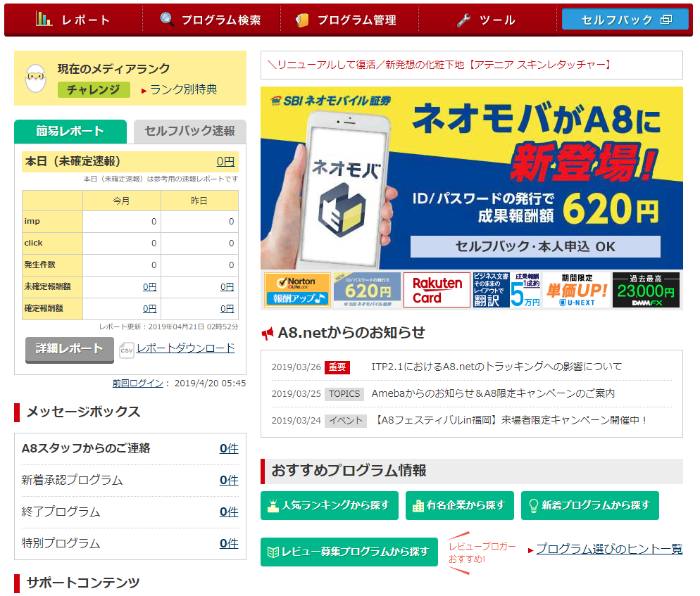Open the レポート menu in top navigation
Viewport: 700px width, 596px height.
pyautogui.click(x=74, y=20)
